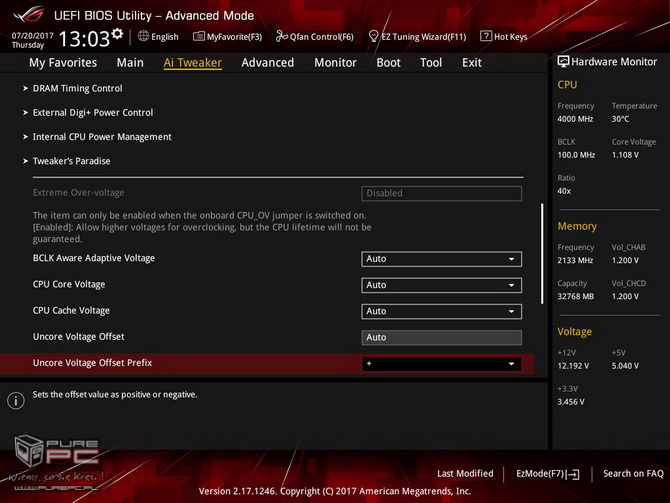Click the vertical scrollbar of settings list
Screen dimensions: 670x503
tap(542, 253)
